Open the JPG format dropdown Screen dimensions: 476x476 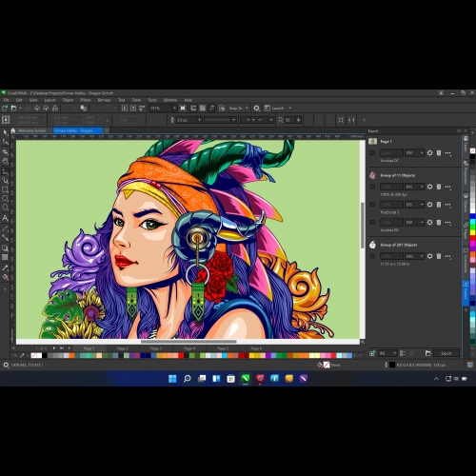coord(414,187)
